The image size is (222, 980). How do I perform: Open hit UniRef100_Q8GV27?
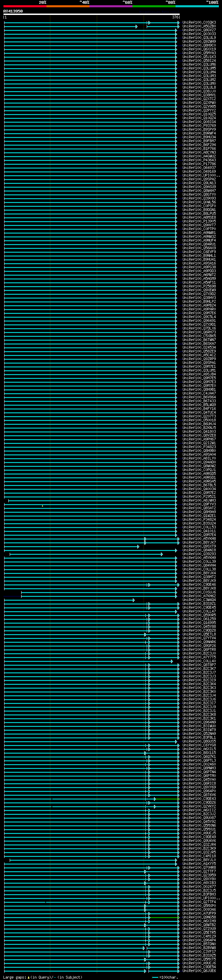(x=199, y=30)
